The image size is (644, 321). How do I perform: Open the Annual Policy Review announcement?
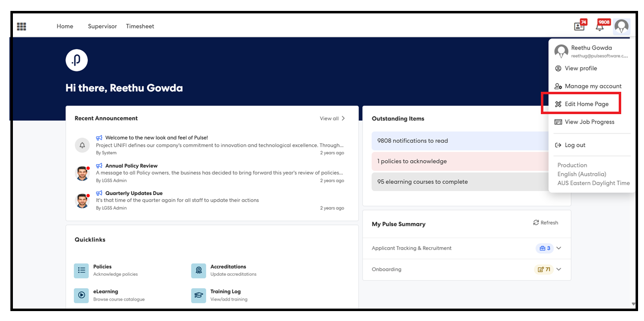[x=131, y=166]
